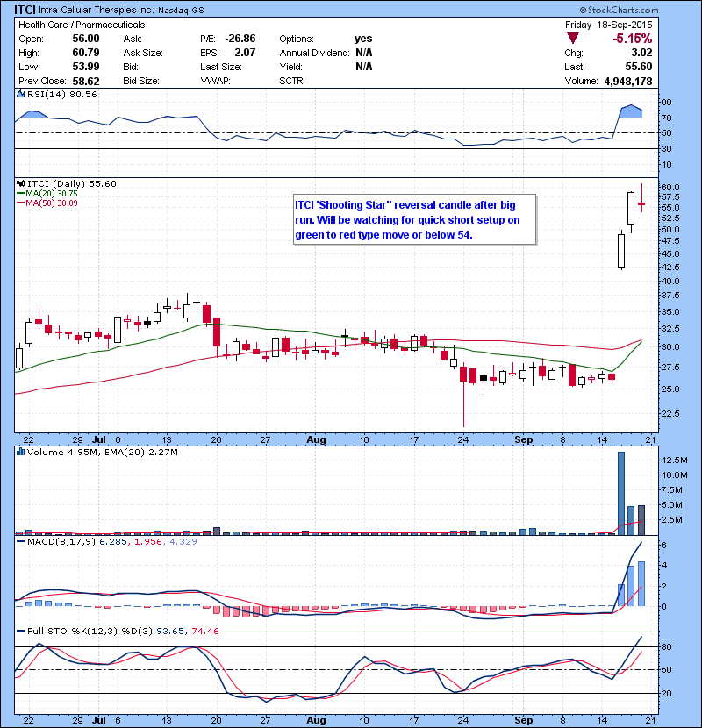The height and width of the screenshot is (728, 702).
Task: Click the RSI(14) 80.56 label
Action: click(62, 94)
